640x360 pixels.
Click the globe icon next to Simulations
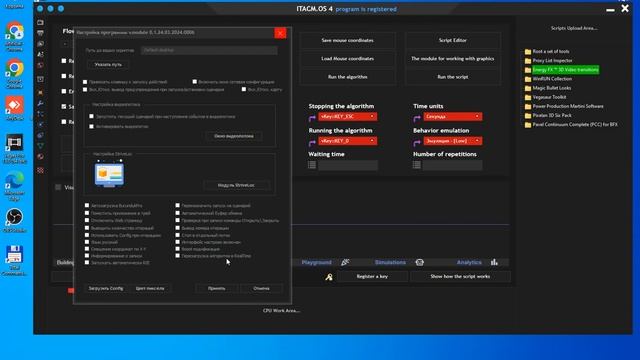coord(420,262)
